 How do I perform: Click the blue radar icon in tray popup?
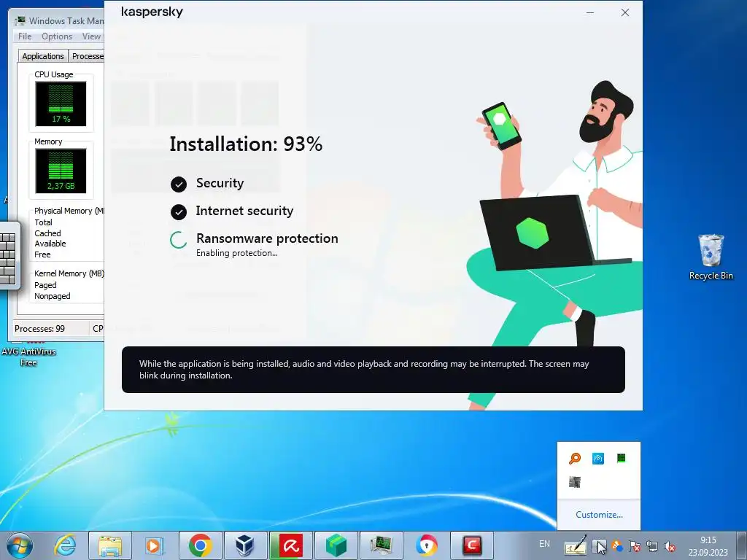tap(598, 458)
